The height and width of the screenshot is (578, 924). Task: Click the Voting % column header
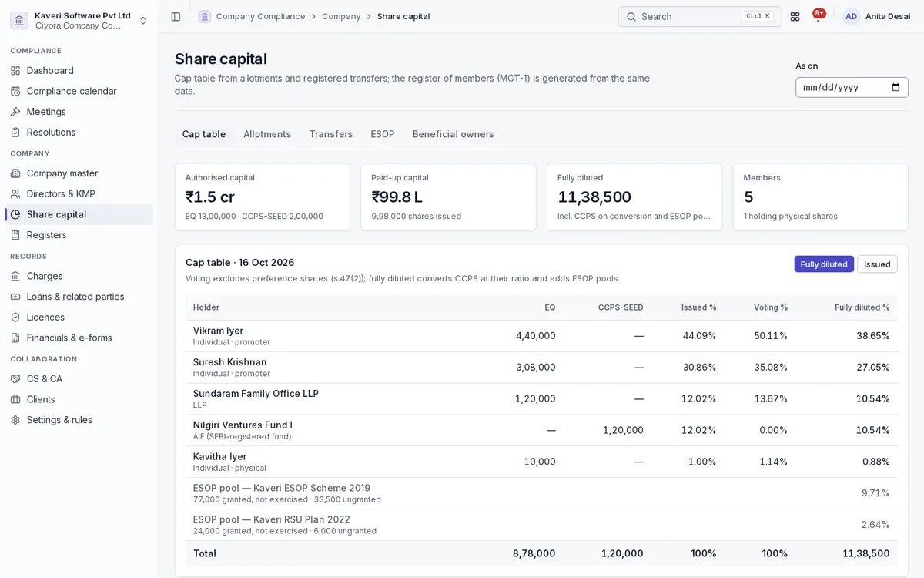771,307
